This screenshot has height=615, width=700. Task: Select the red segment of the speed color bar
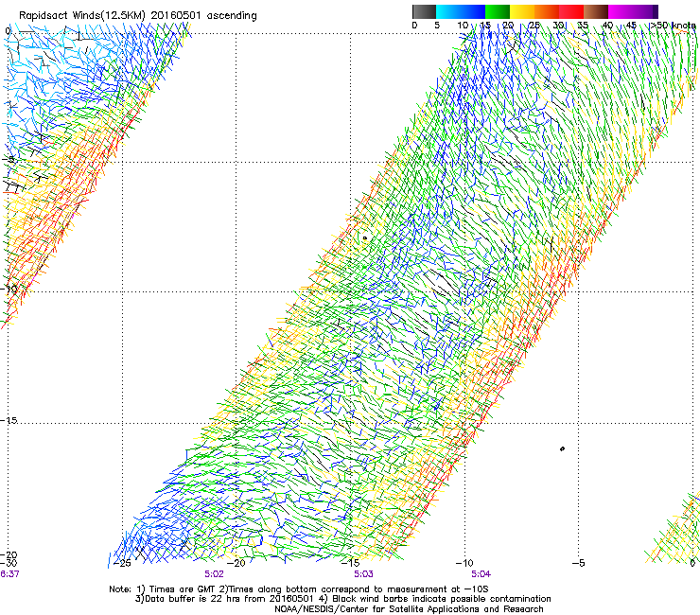(571, 11)
